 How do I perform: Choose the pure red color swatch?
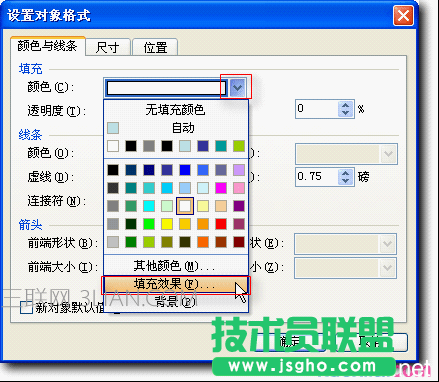[x=221, y=224]
